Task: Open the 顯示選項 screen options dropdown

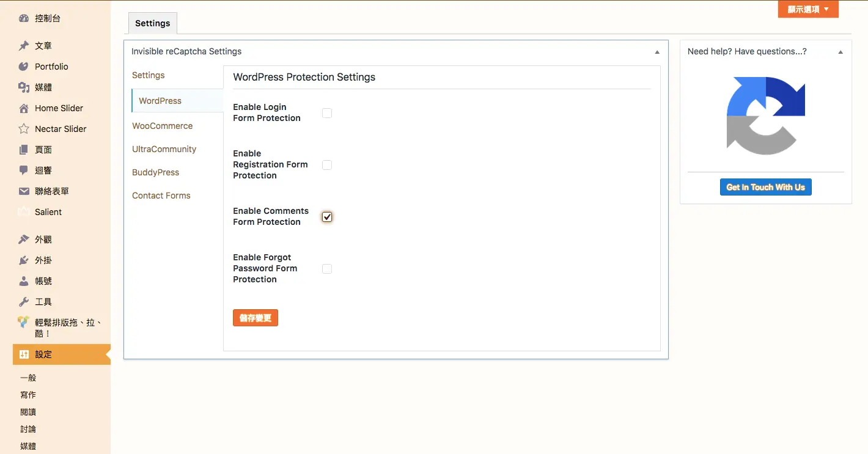Action: coord(808,9)
